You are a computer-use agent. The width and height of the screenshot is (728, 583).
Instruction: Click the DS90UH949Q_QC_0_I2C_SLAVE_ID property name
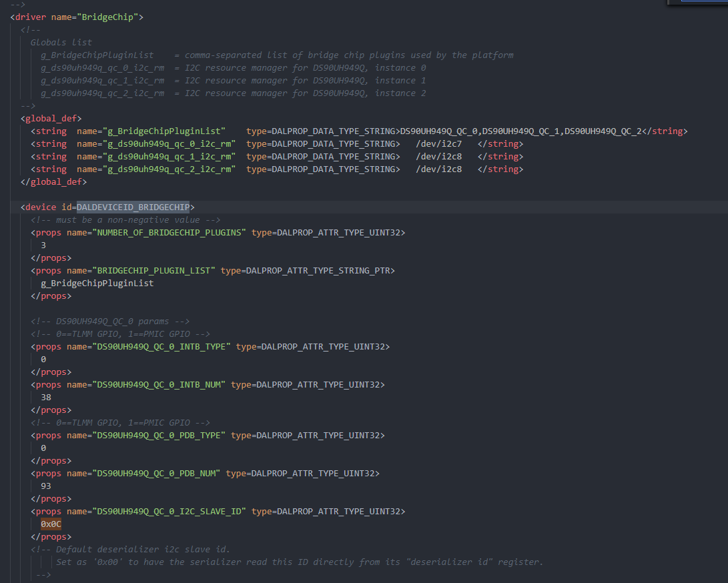click(x=171, y=512)
